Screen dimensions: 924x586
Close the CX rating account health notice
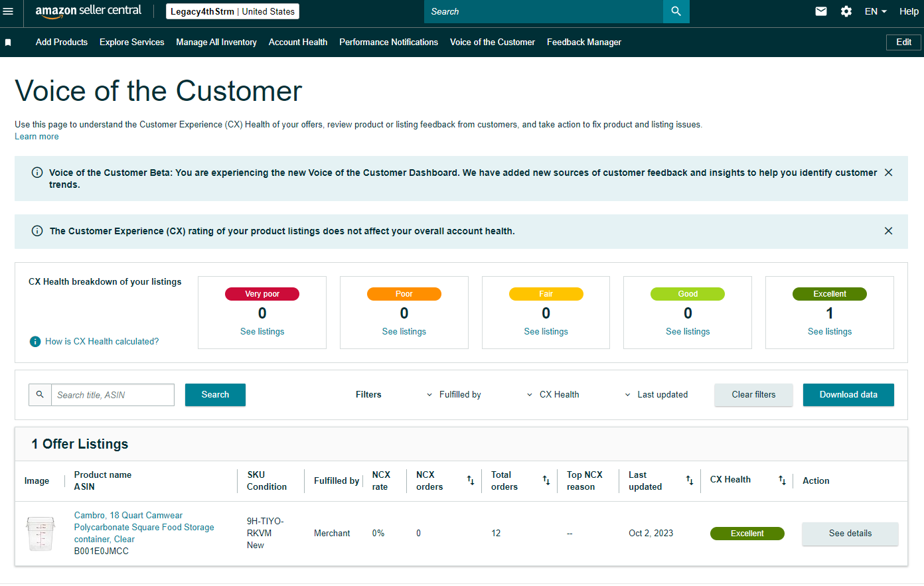[888, 231]
